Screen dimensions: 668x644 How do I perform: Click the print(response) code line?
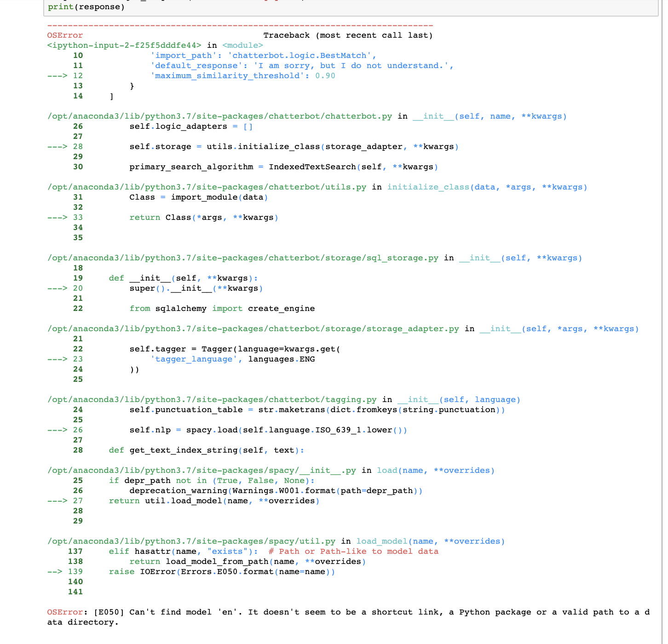86,7
